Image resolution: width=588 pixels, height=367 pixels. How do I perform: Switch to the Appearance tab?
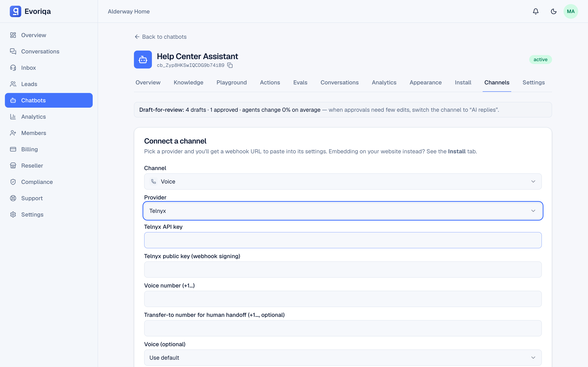click(425, 83)
